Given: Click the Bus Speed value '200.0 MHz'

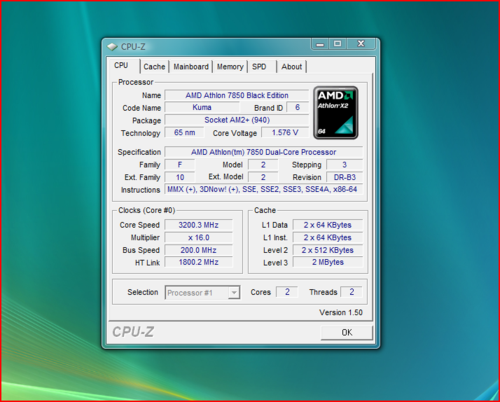Looking at the screenshot, I should point(199,250).
